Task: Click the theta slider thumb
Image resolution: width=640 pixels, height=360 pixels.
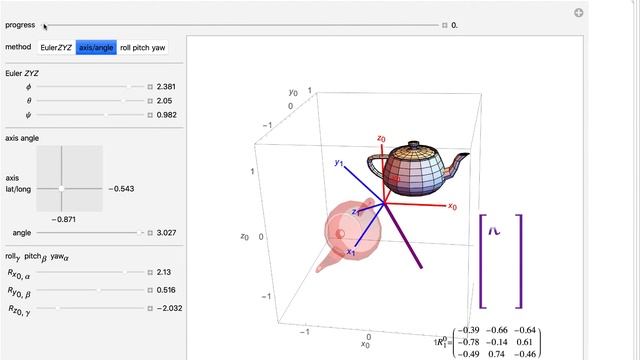Action: click(123, 101)
